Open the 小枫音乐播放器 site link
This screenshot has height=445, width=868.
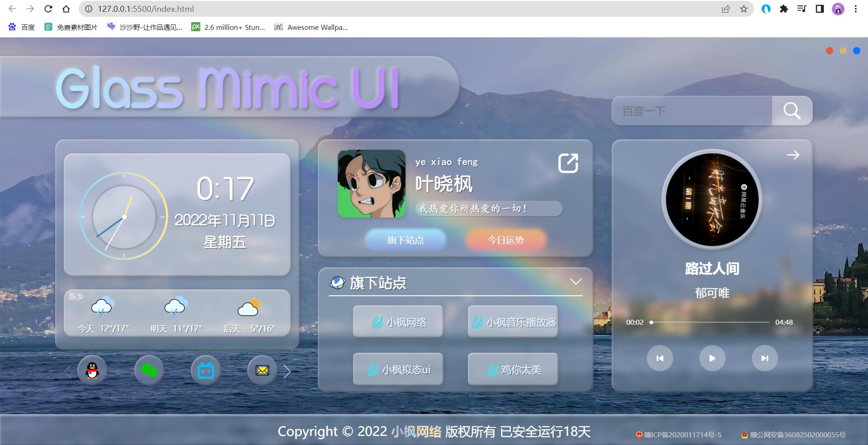click(x=513, y=322)
